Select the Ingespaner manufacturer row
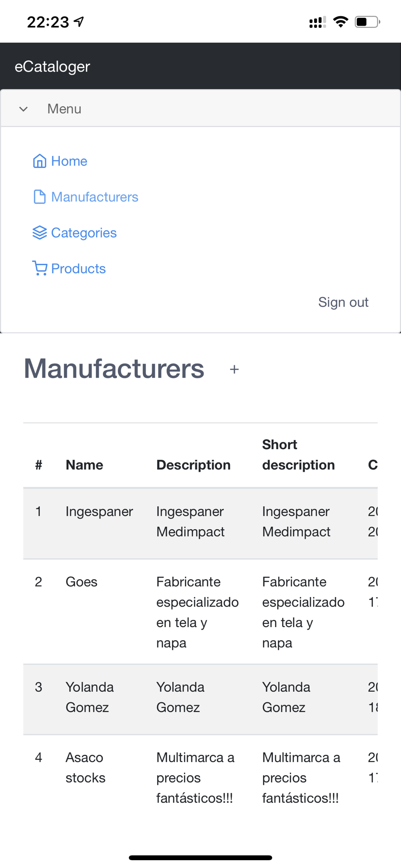401x868 pixels. tap(99, 512)
